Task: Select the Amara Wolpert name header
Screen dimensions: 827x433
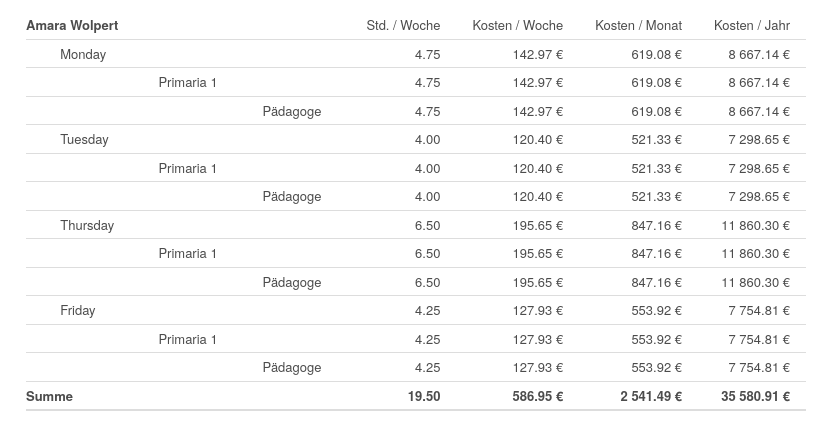Action: point(72,26)
